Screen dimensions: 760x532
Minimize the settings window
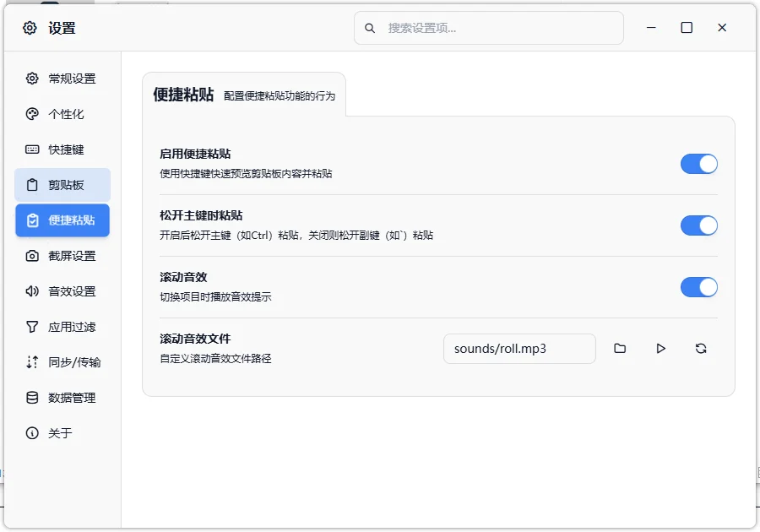(651, 28)
